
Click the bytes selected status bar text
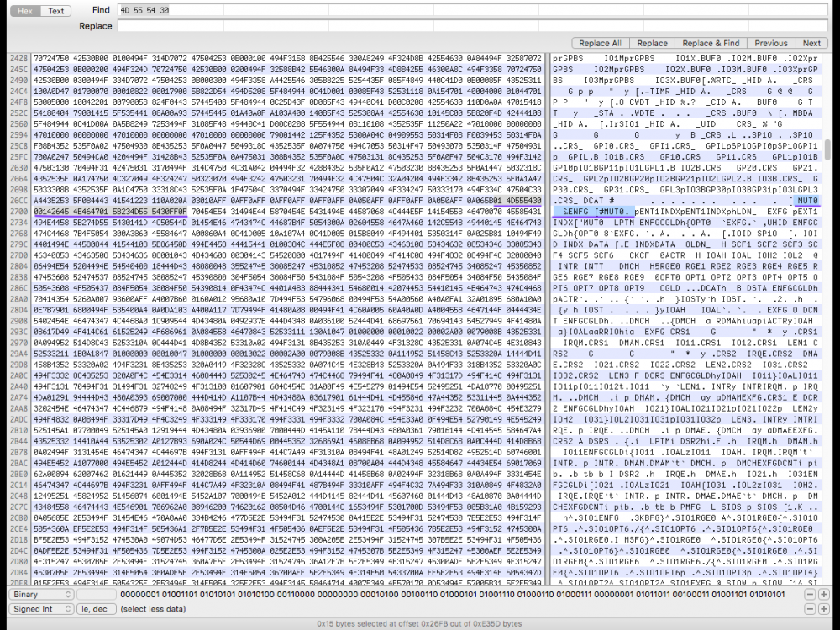pyautogui.click(x=419, y=623)
